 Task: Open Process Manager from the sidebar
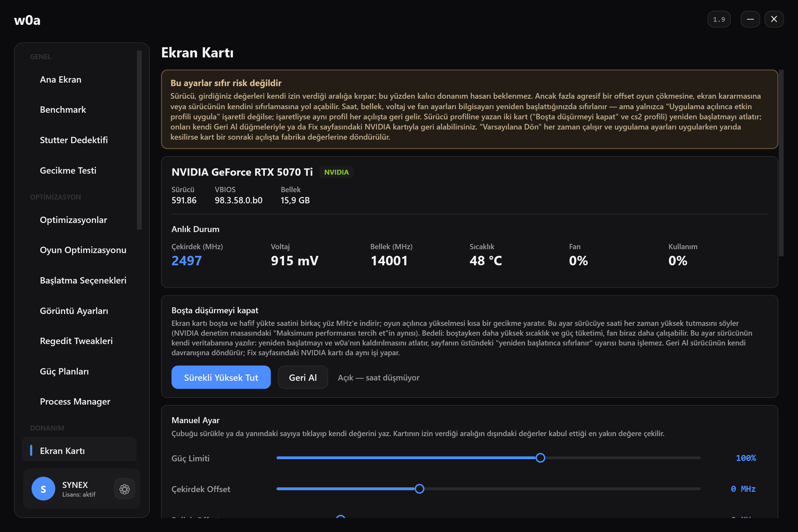(79, 401)
